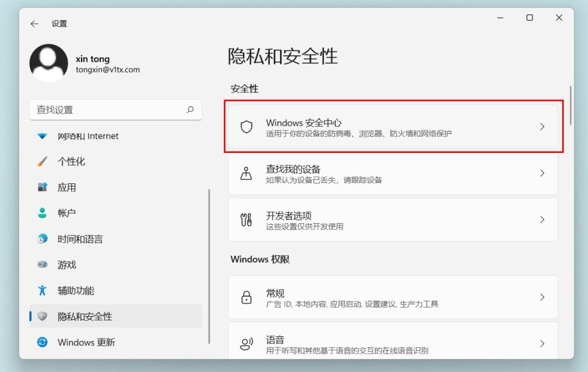Open Windows 安全中心
The image size is (588, 372).
(x=393, y=127)
